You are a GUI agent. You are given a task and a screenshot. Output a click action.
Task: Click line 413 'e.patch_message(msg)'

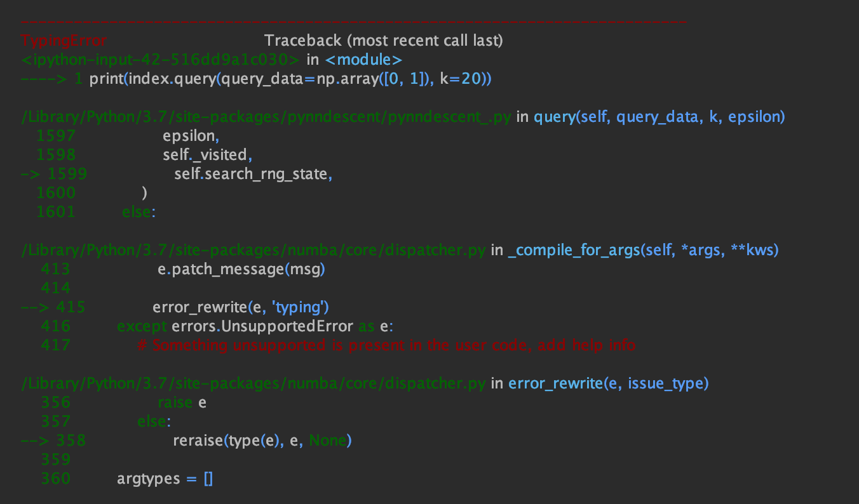pos(241,269)
